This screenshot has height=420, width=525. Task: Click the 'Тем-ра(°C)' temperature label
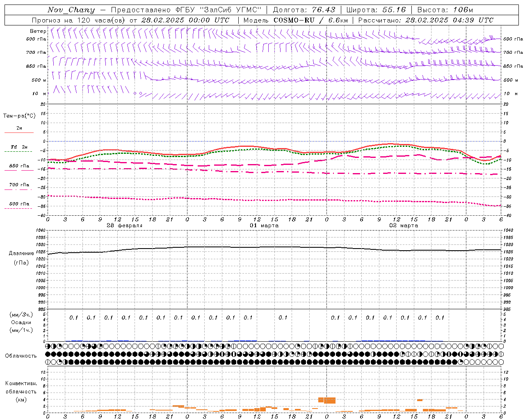[19, 116]
